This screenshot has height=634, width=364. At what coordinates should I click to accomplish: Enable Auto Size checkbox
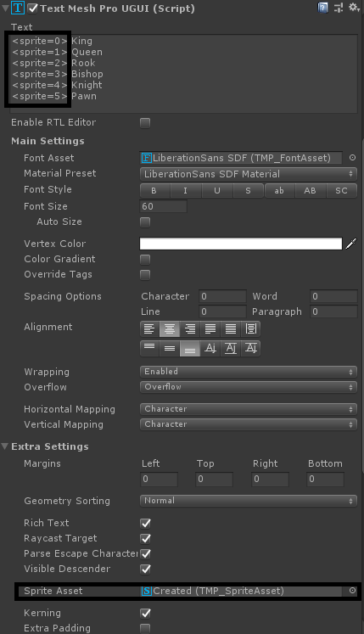pyautogui.click(x=145, y=222)
